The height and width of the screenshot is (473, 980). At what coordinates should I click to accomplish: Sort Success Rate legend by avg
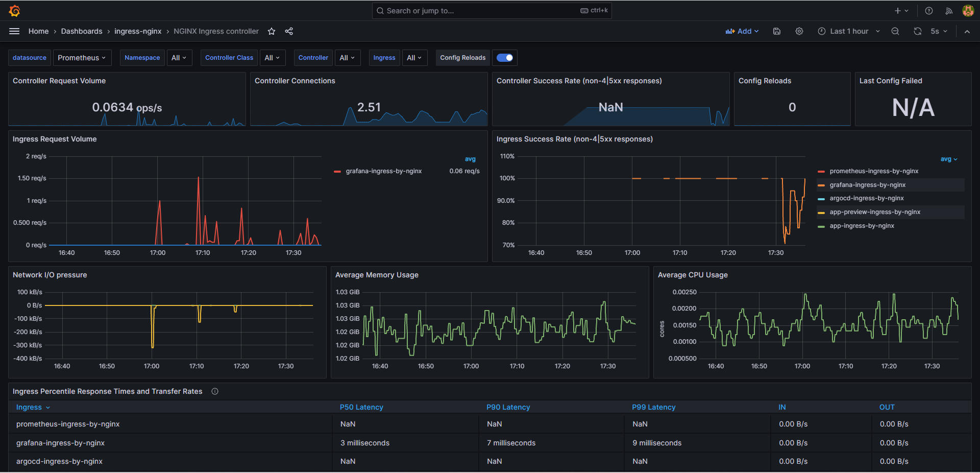[x=949, y=159]
